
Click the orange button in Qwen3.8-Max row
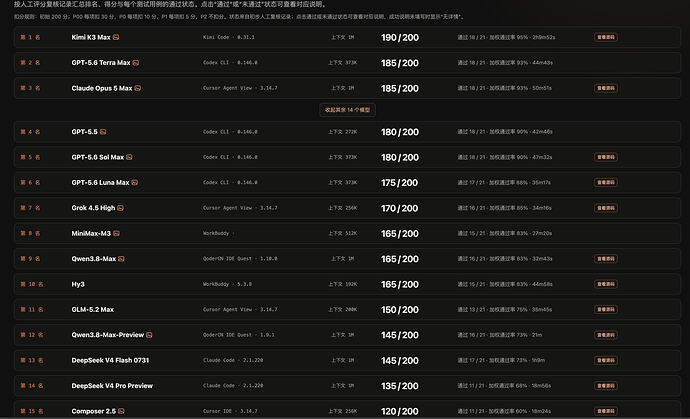(606, 259)
